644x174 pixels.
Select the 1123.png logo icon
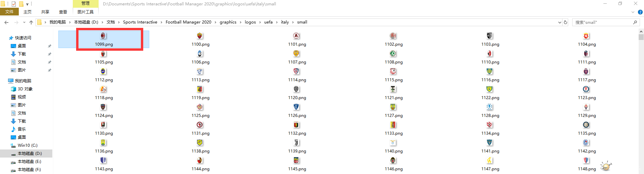(x=586, y=89)
